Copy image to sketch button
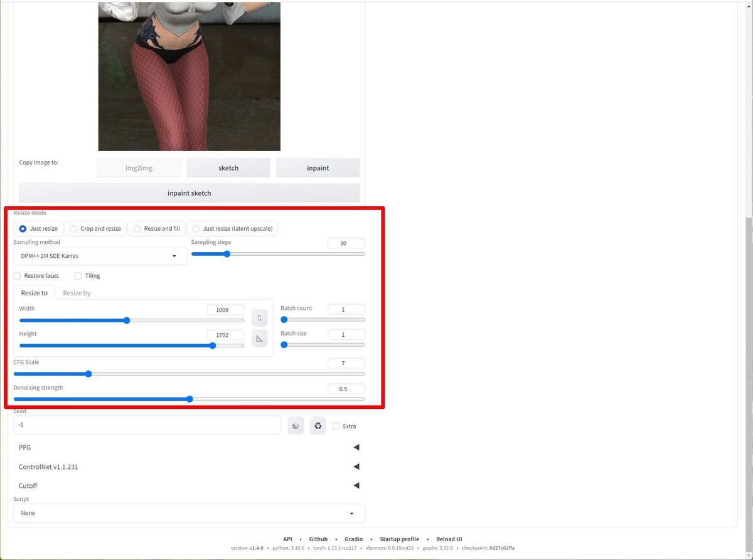 tap(228, 167)
